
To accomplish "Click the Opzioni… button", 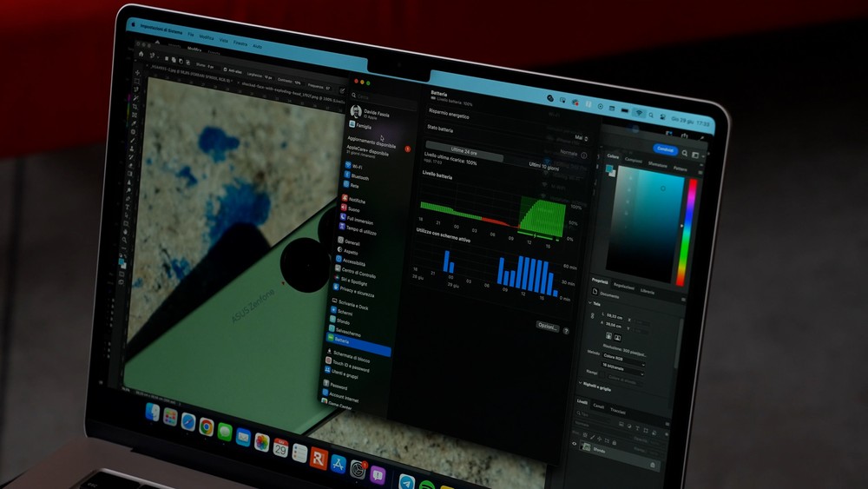I will click(x=548, y=327).
